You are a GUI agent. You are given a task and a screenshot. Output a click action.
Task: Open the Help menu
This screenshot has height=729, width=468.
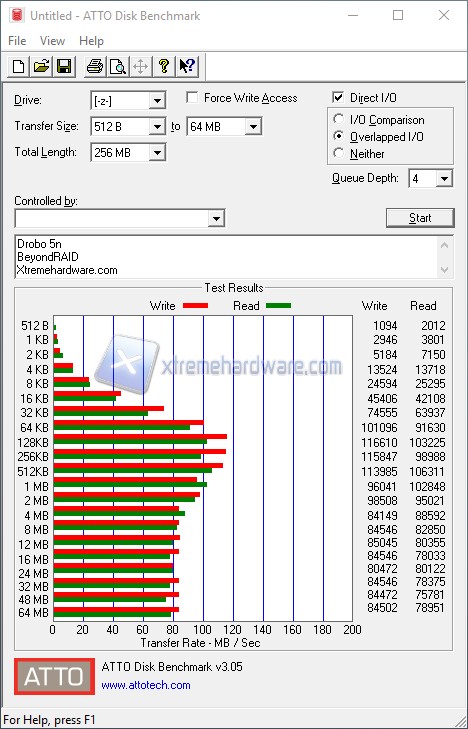tap(91, 41)
